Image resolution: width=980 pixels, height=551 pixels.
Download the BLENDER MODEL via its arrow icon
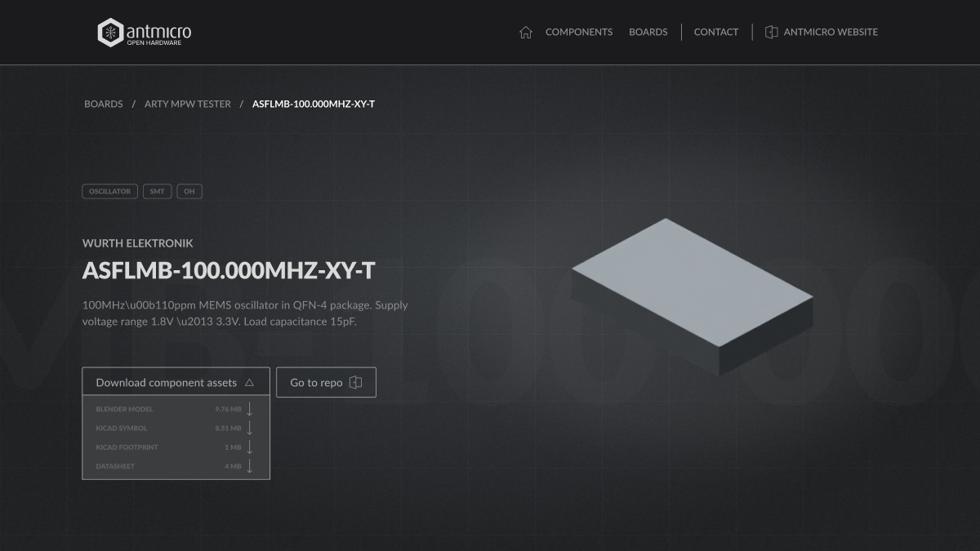click(249, 408)
